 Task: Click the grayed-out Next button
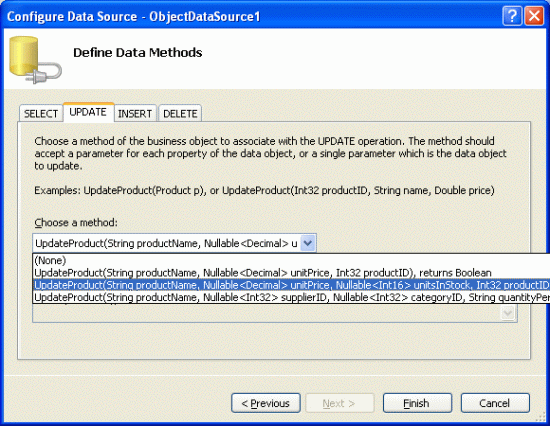click(x=340, y=403)
